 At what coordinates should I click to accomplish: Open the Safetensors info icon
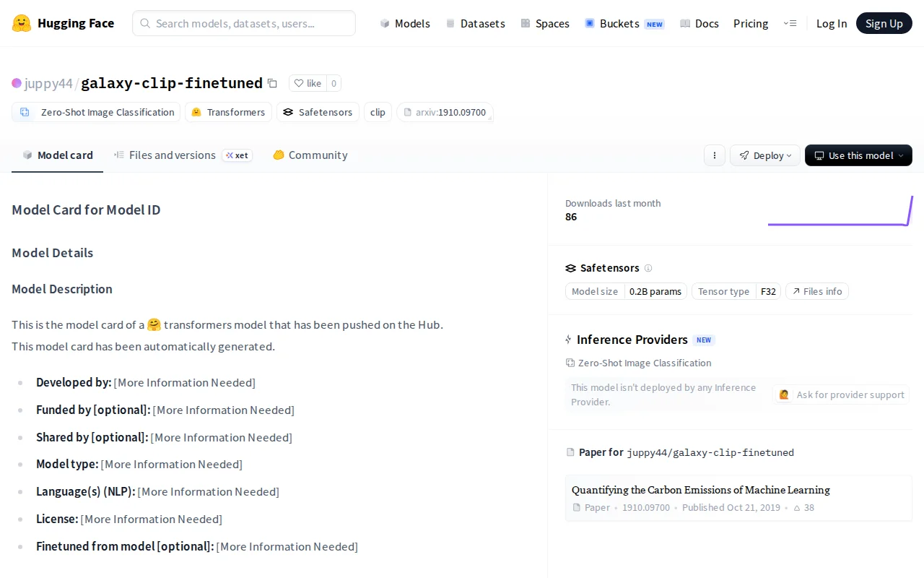pos(648,268)
